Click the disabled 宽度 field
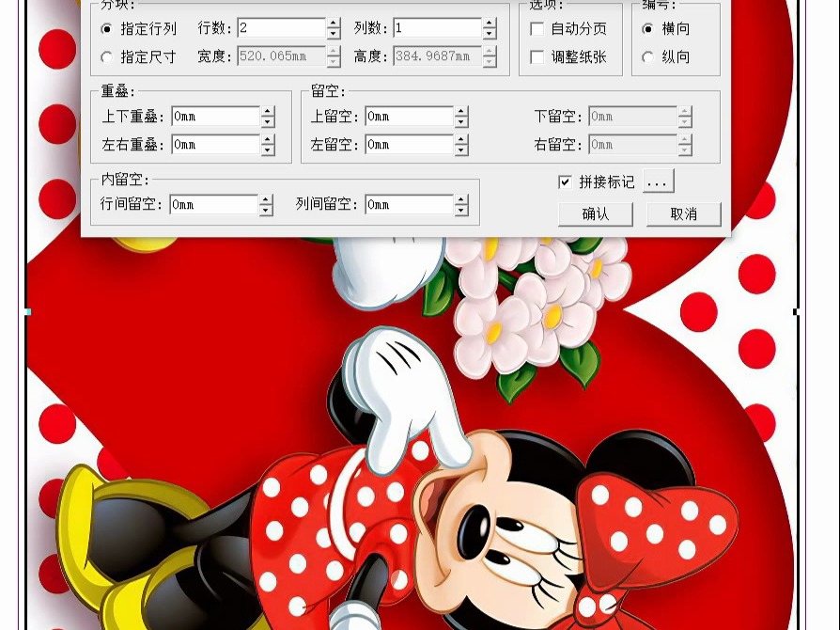Image resolution: width=840 pixels, height=630 pixels. (282, 55)
